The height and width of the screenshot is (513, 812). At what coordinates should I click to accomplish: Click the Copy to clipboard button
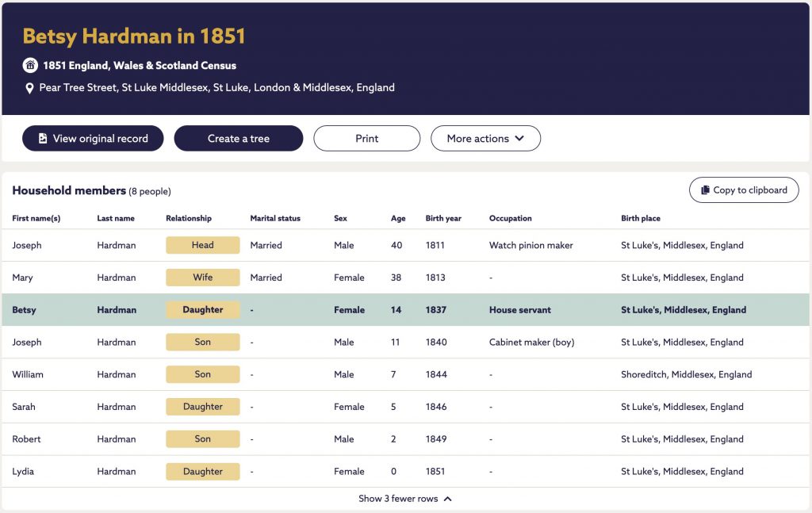[744, 190]
